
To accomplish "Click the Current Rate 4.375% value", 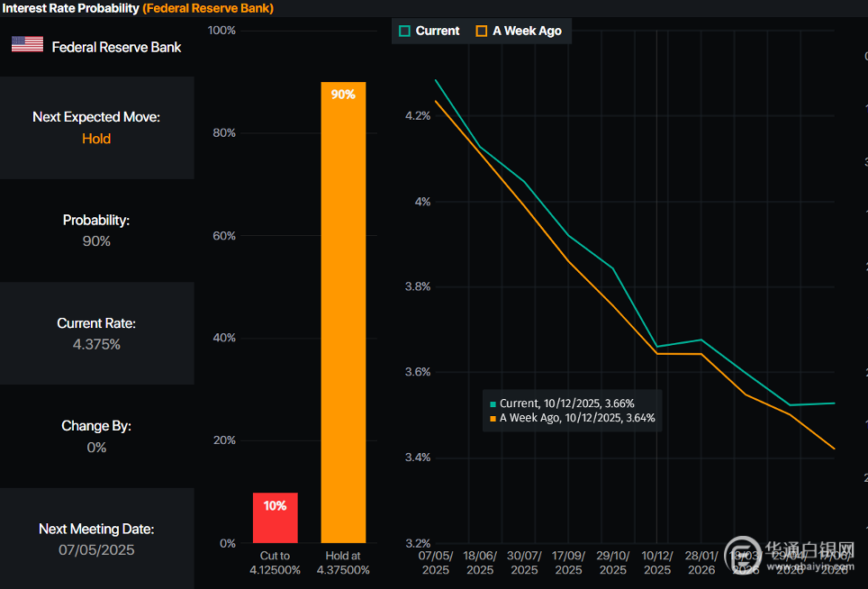I will pos(96,344).
